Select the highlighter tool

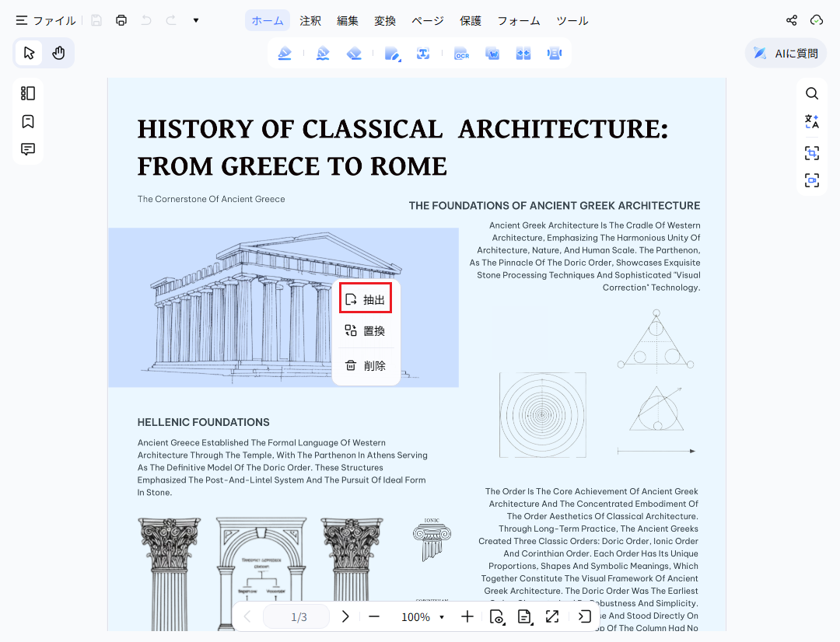(x=285, y=54)
